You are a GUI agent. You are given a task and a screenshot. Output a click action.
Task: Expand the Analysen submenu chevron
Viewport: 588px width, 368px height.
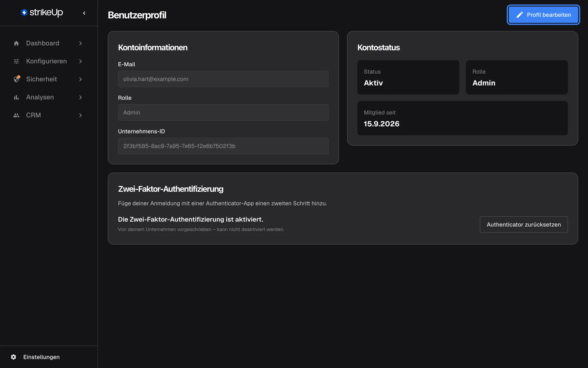[x=80, y=97]
